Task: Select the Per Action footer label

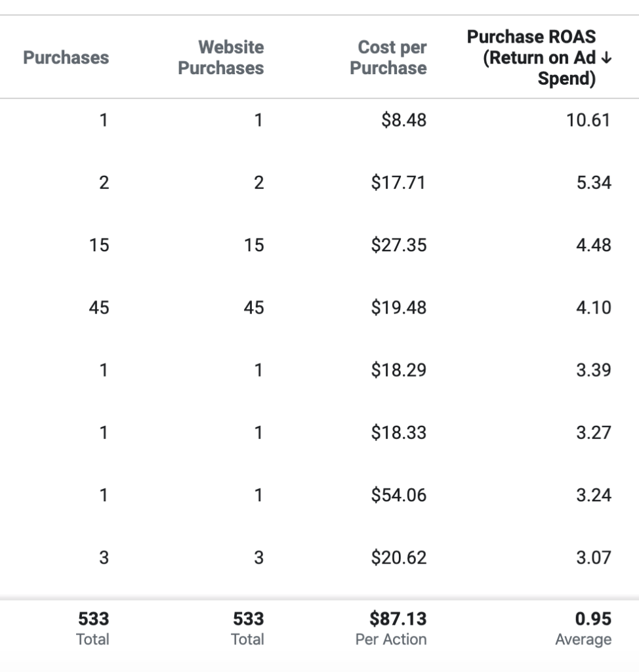Action: point(391,639)
